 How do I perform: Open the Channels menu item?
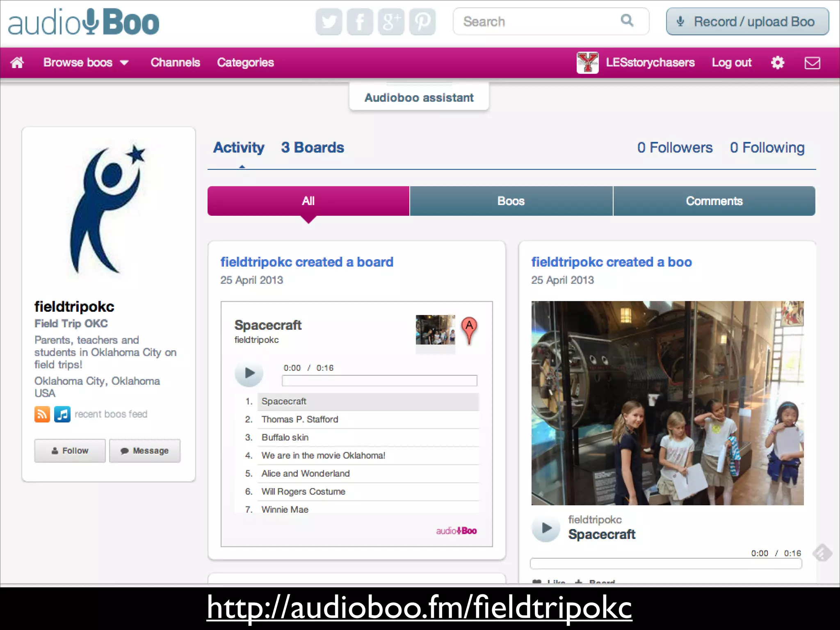175,62
